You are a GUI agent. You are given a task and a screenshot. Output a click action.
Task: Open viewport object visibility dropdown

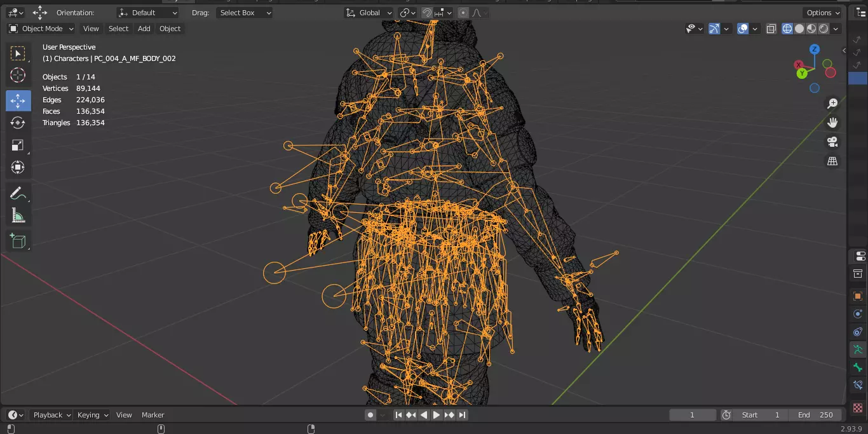click(694, 29)
